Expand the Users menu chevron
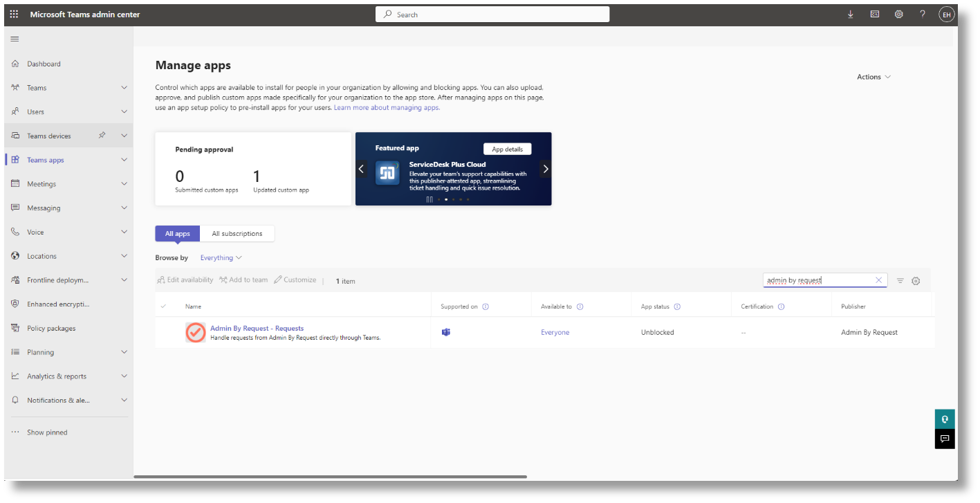 coord(124,111)
